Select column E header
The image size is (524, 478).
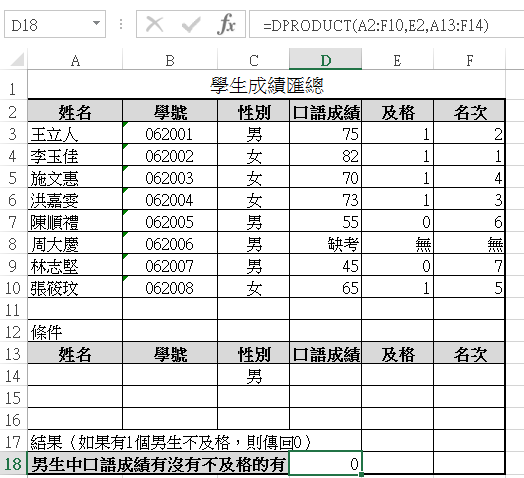(397, 60)
